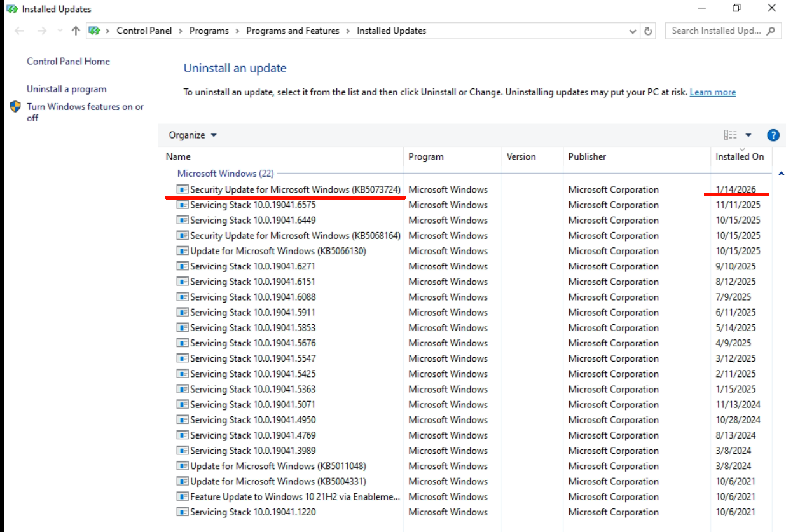Click the Search Installed Updates field
This screenshot has height=532, width=786.
click(715, 31)
